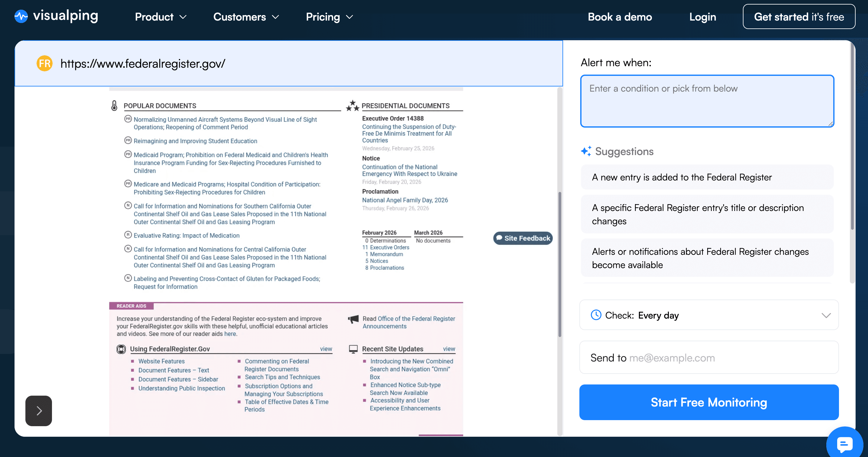Open the chat support bubble icon
The width and height of the screenshot is (868, 457).
point(844,444)
